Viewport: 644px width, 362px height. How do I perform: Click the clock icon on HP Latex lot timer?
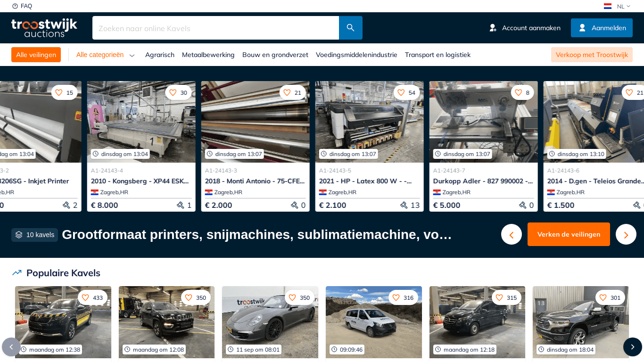coord(324,154)
